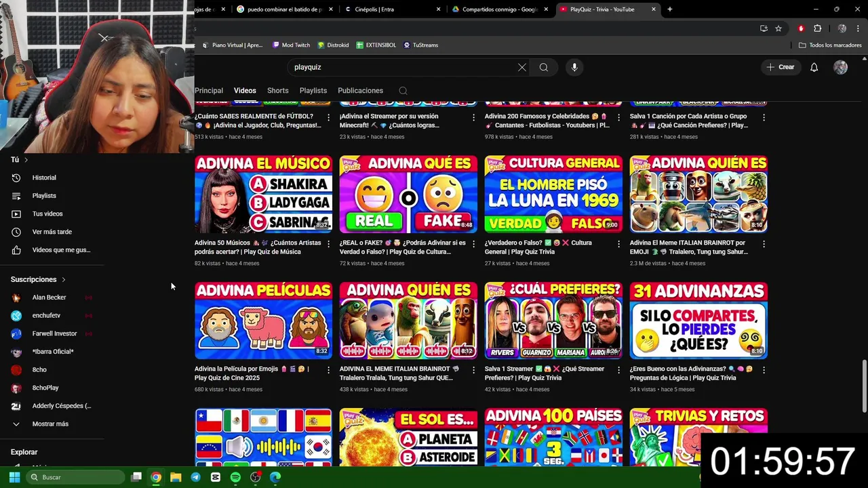Open File Explorer from the taskbar
Screen dimensions: 868x488
(176, 477)
